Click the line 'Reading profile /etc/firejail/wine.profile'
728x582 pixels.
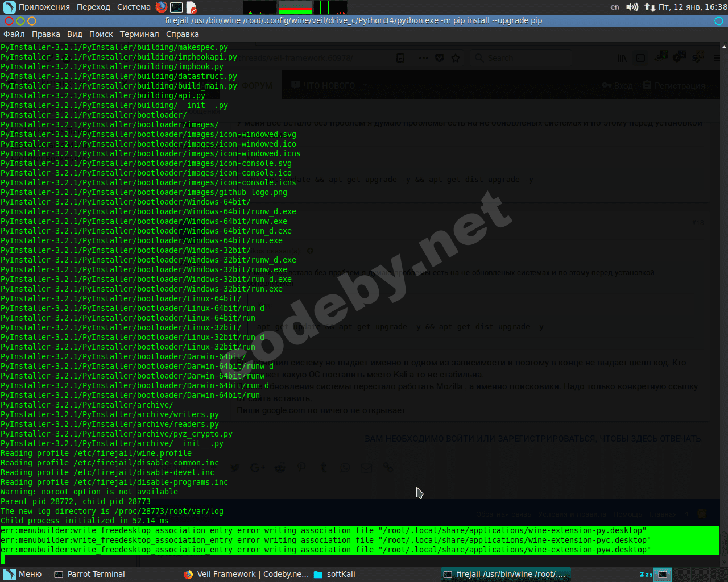[96, 454]
